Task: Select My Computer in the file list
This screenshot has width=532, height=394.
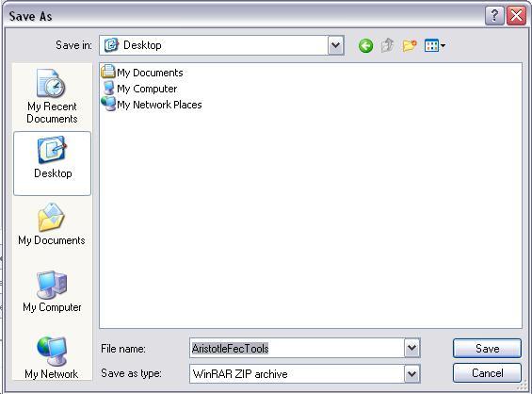Action: (x=139, y=89)
